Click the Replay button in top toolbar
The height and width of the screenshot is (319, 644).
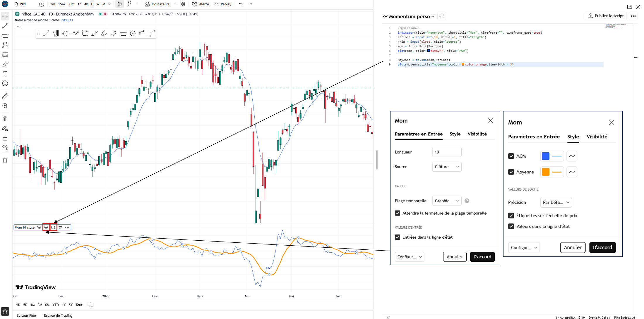(223, 4)
